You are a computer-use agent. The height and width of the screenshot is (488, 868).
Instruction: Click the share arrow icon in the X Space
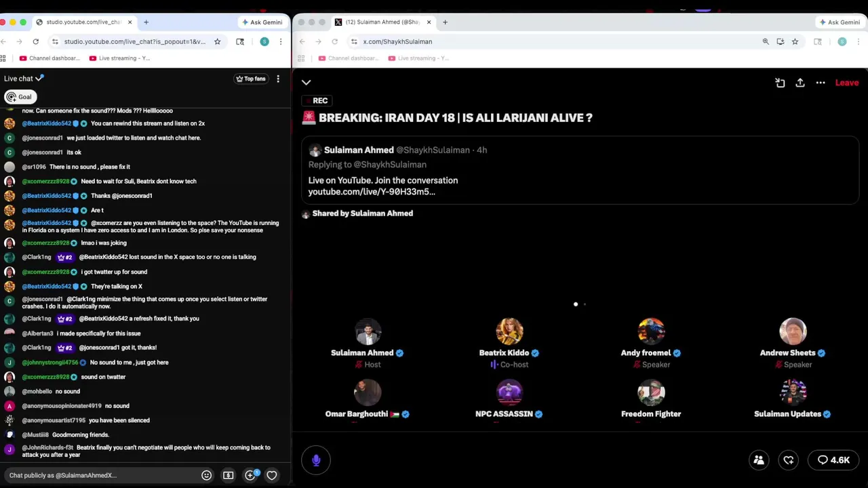coord(800,83)
